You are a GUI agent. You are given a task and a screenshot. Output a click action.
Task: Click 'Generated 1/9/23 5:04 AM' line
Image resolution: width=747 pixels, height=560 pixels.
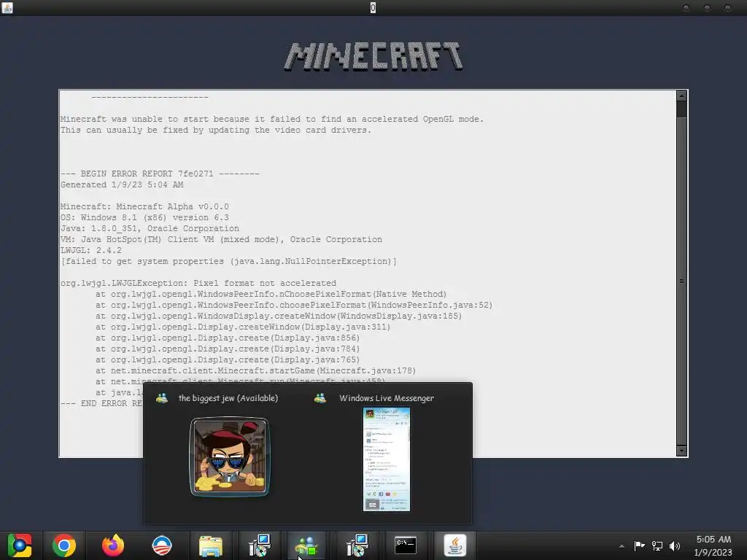tap(122, 184)
